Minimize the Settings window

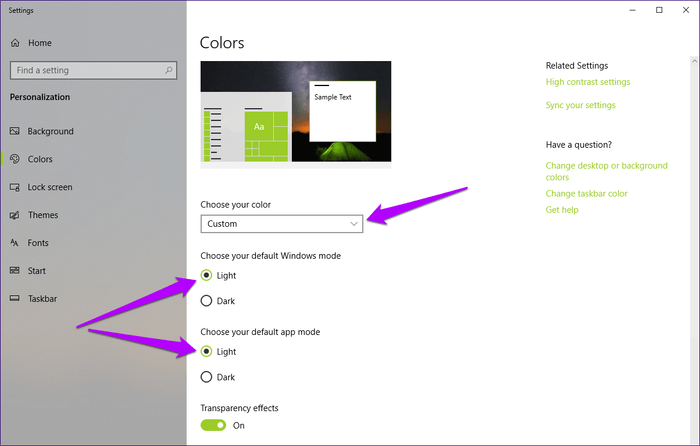[632, 10]
